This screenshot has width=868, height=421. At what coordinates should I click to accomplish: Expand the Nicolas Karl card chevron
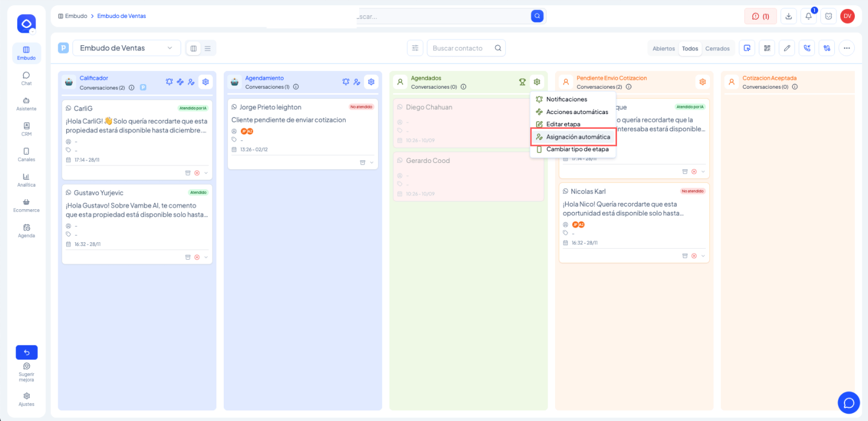point(703,256)
